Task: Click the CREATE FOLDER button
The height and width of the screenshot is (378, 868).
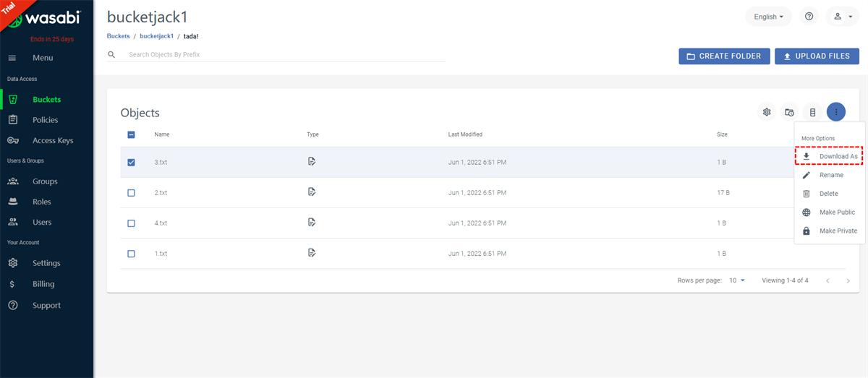Action: (724, 56)
